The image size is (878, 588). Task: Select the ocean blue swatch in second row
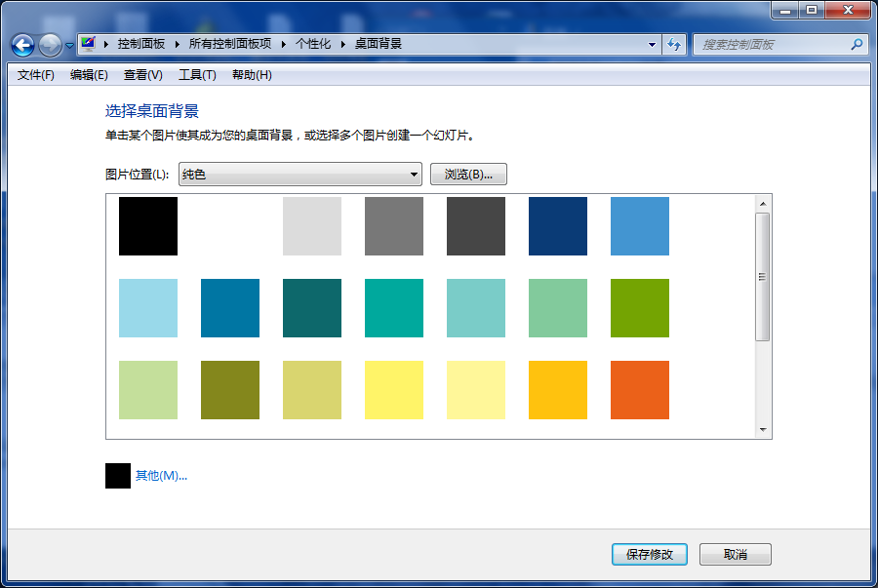click(x=230, y=308)
